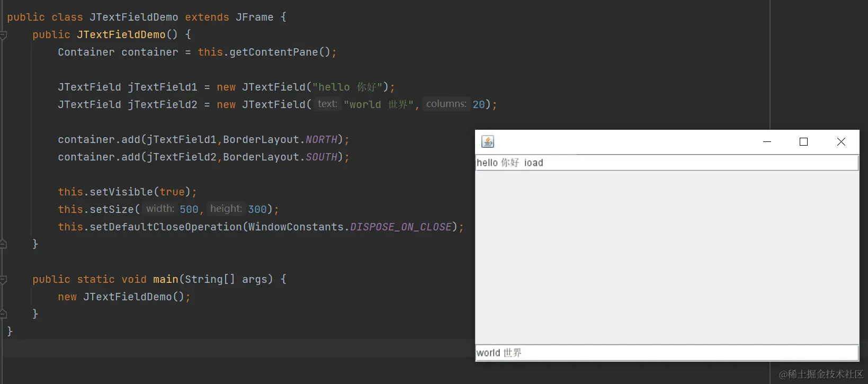Image resolution: width=868 pixels, height=384 pixels.
Task: Click the "static" keyword
Action: click(96, 279)
